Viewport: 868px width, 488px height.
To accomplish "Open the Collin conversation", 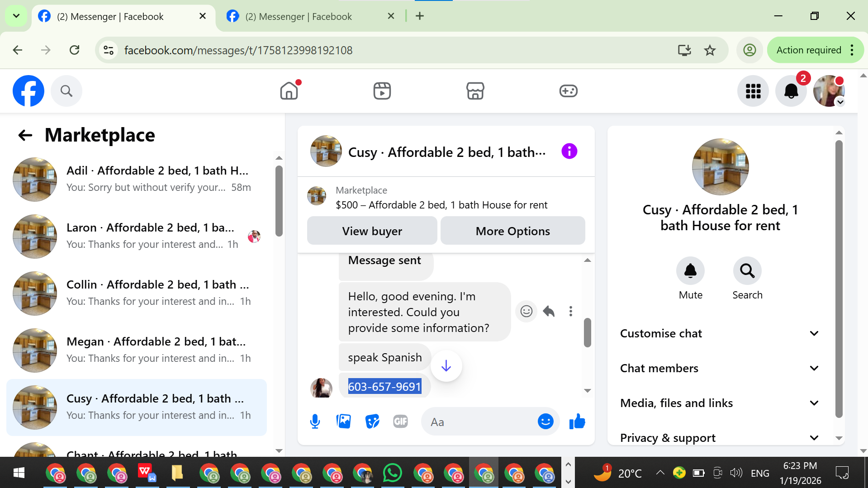I will tap(137, 293).
